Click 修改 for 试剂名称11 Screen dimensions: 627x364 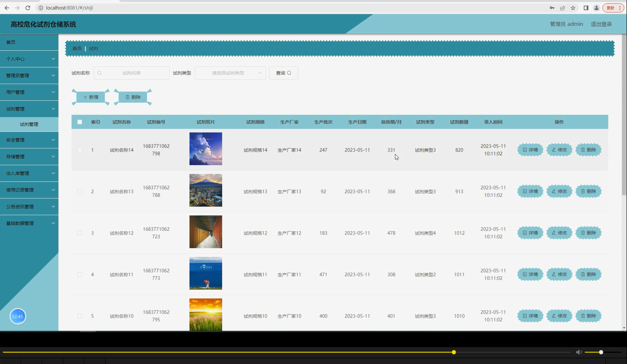pyautogui.click(x=559, y=274)
